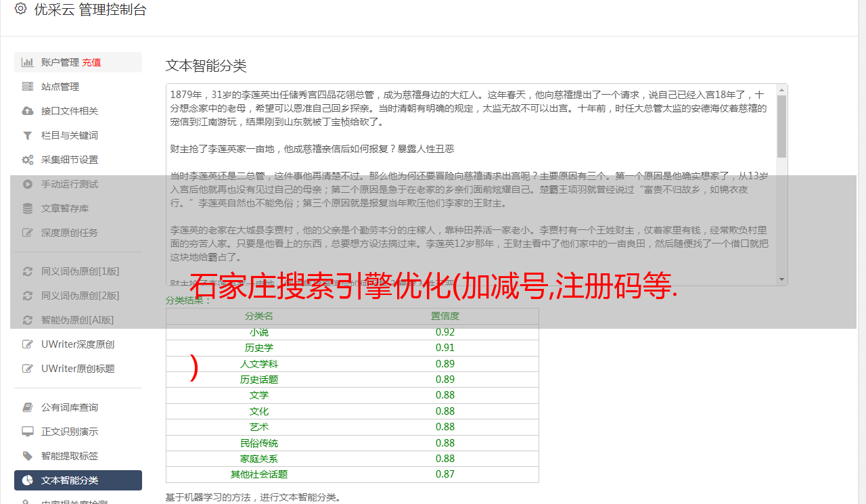The height and width of the screenshot is (504, 866).
Task: Open 公有词库查询 page
Action: [78, 407]
